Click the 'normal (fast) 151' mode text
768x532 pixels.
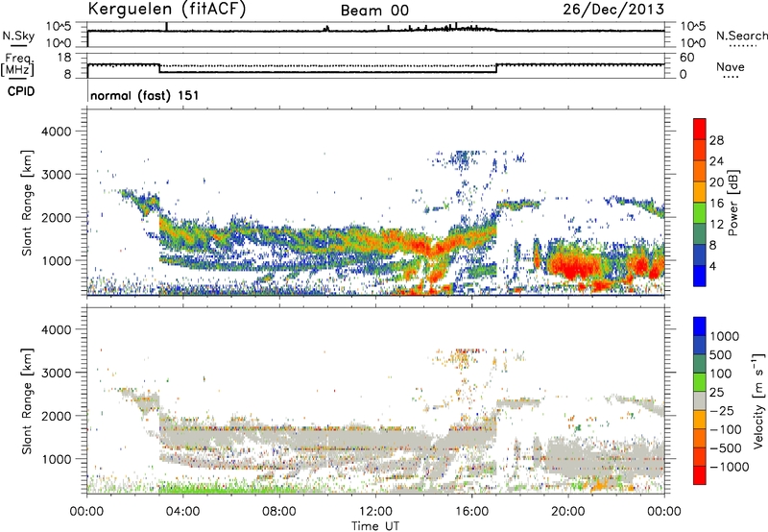point(145,95)
